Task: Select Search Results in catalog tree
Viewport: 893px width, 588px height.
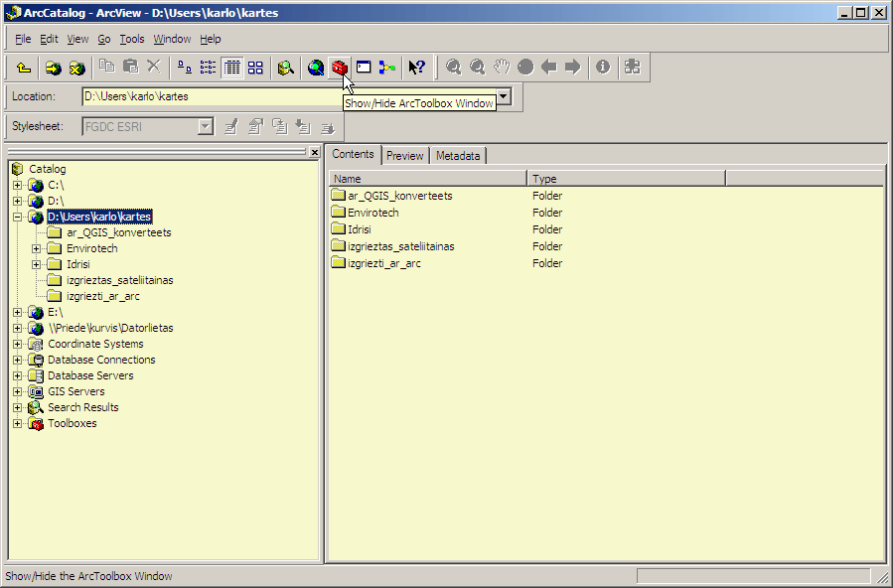Action: click(x=83, y=407)
